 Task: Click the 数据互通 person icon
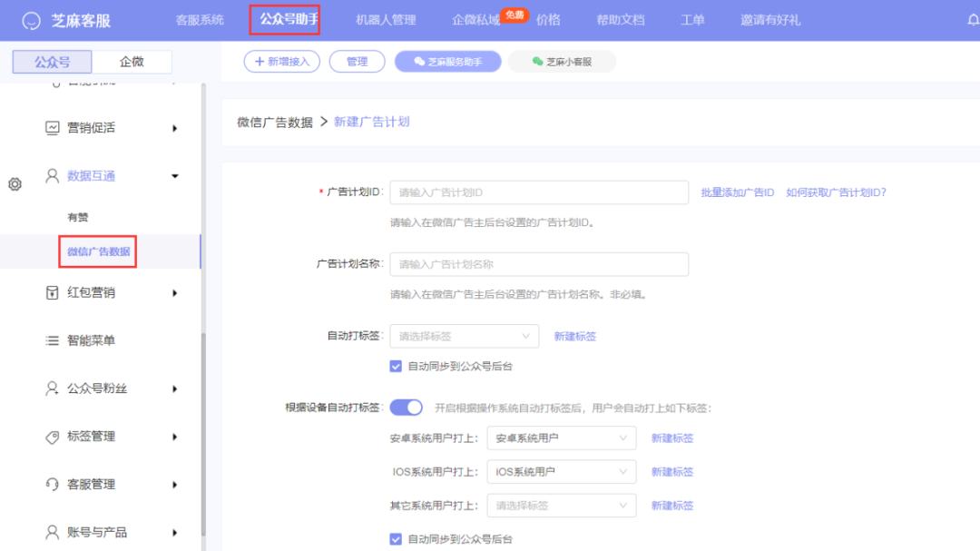(x=52, y=176)
